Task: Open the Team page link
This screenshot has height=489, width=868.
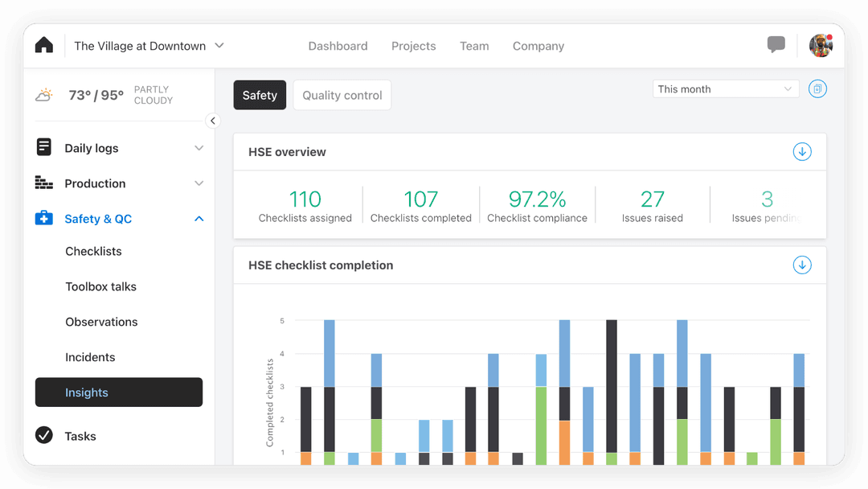Action: pyautogui.click(x=474, y=46)
